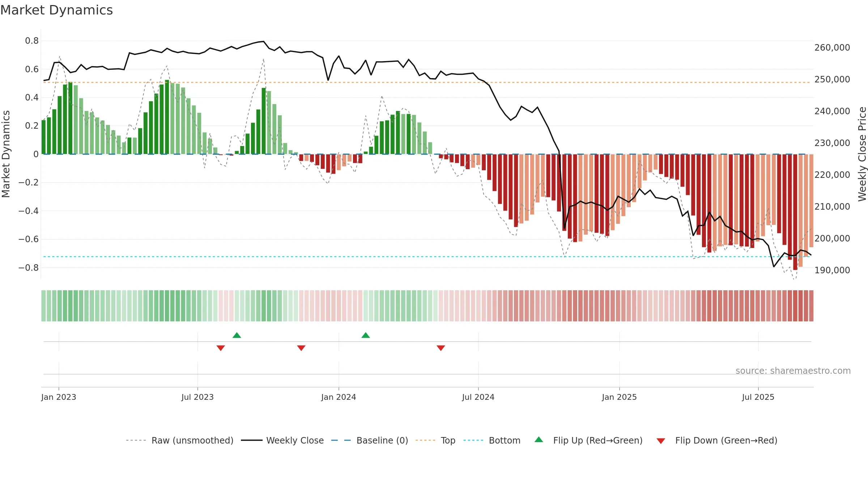This screenshot has height=488, width=868.
Task: Click the red triangle icon in the legend
Action: point(661,441)
